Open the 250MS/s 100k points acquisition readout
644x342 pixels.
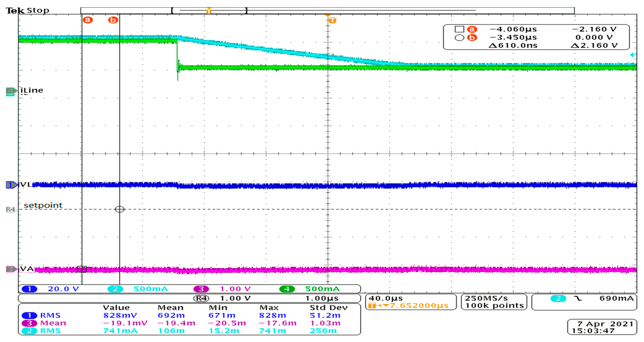tap(494, 302)
